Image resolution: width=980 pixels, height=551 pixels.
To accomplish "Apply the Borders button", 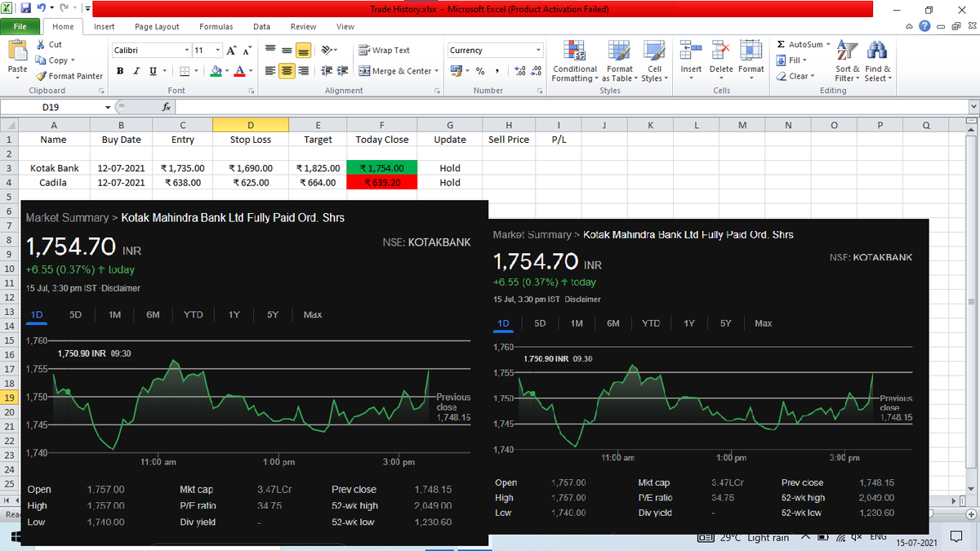I will [184, 71].
